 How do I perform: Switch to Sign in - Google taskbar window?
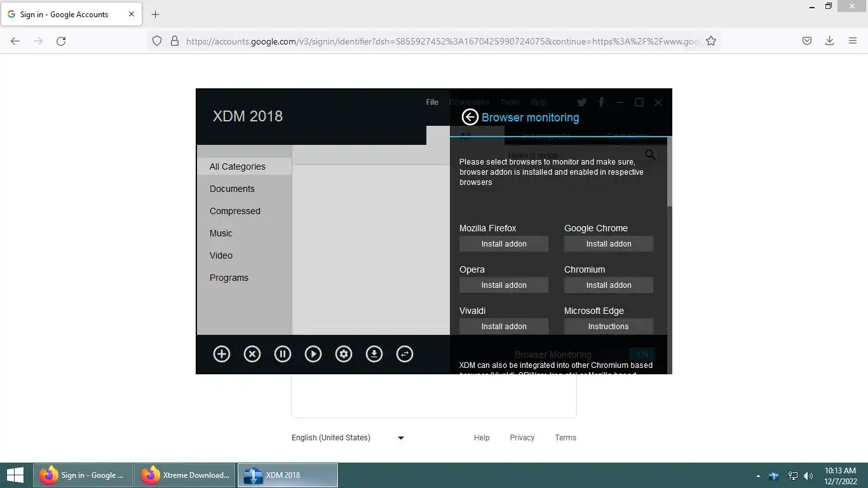pyautogui.click(x=83, y=475)
